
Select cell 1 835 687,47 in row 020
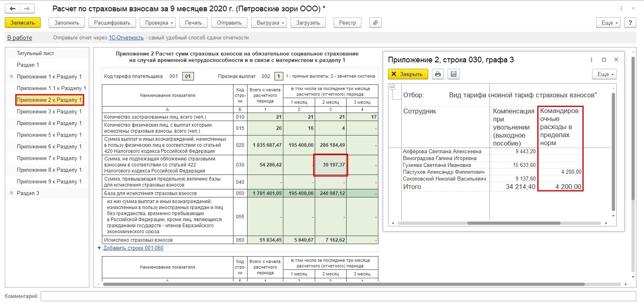pos(265,145)
